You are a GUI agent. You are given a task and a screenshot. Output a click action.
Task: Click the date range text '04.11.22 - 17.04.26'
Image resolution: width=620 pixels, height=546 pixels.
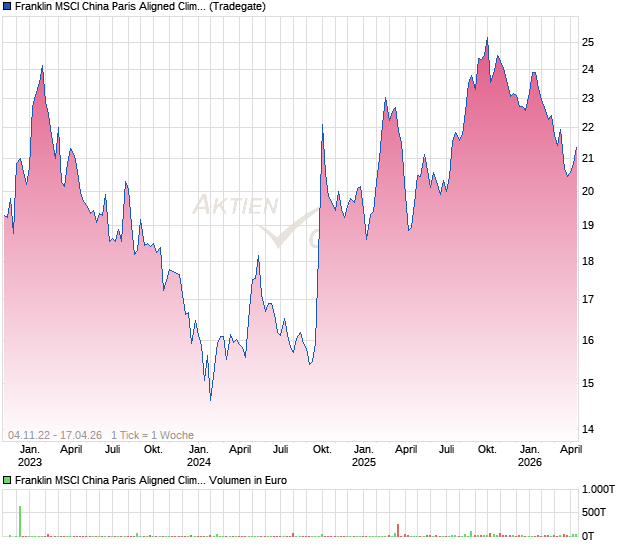click(x=55, y=435)
